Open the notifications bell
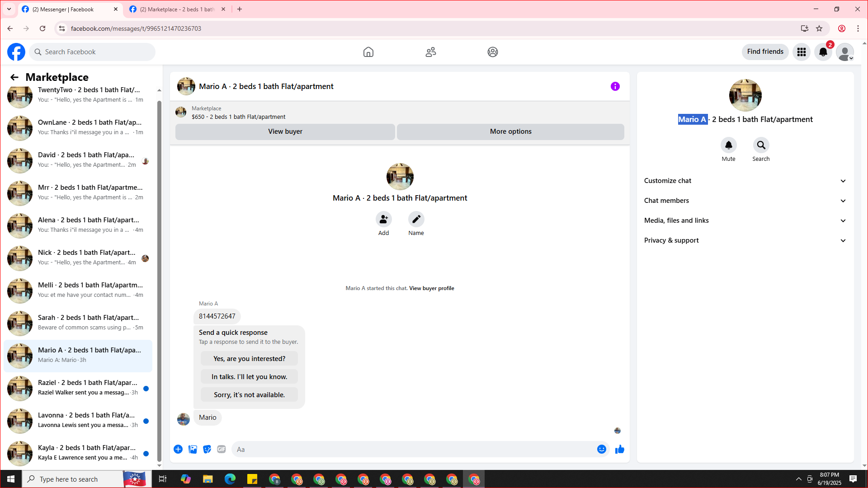This screenshot has width=868, height=488. click(823, 52)
